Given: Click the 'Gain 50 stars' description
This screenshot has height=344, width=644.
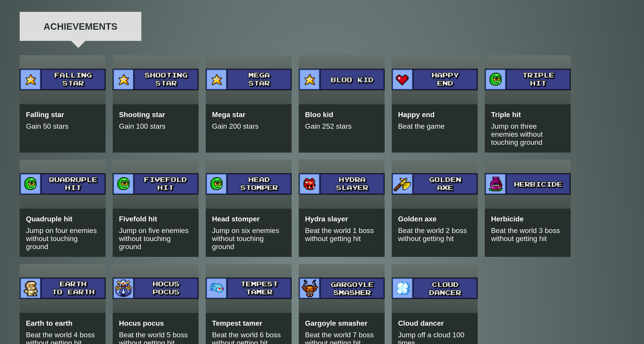Looking at the screenshot, I should [x=47, y=126].
